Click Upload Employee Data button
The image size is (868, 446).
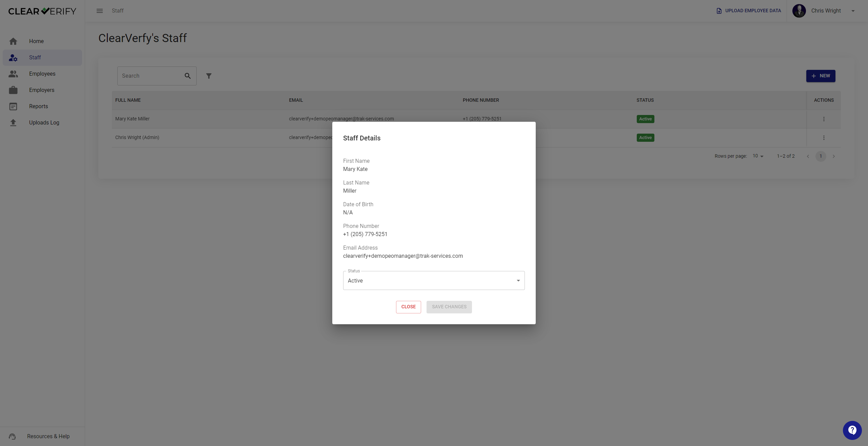pos(749,11)
